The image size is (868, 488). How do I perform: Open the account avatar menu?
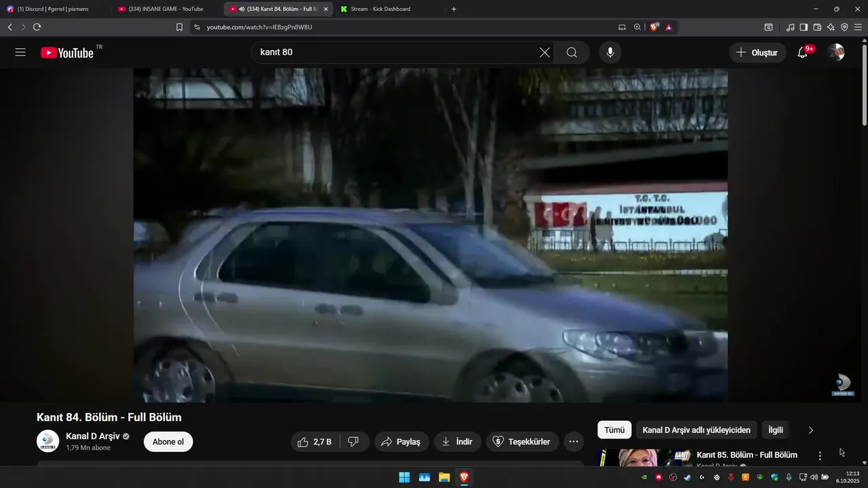[x=836, y=53]
